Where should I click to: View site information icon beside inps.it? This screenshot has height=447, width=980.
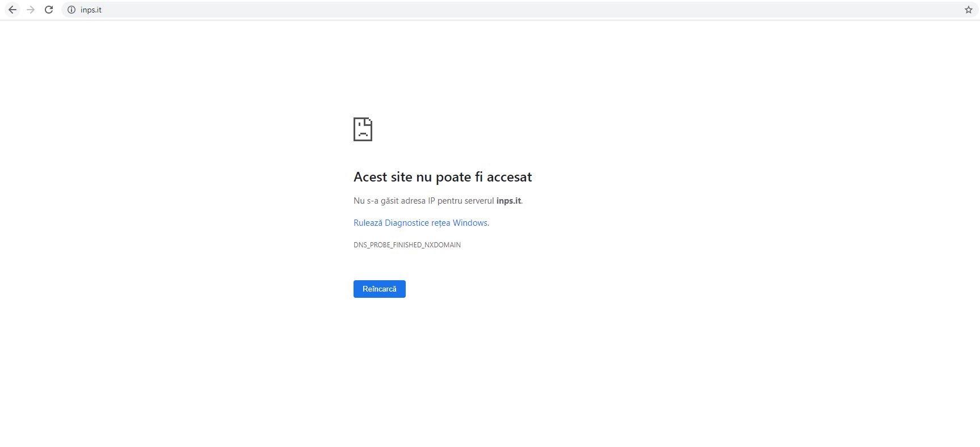(71, 10)
